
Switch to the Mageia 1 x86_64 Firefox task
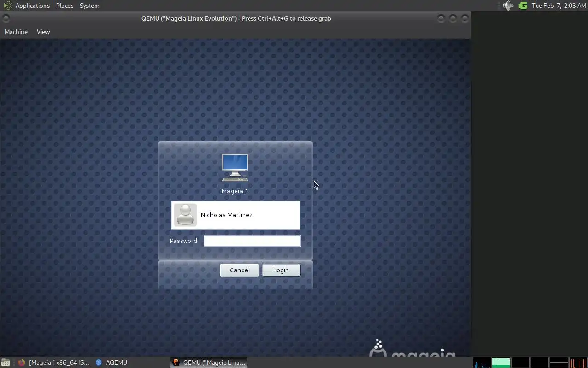point(54,362)
